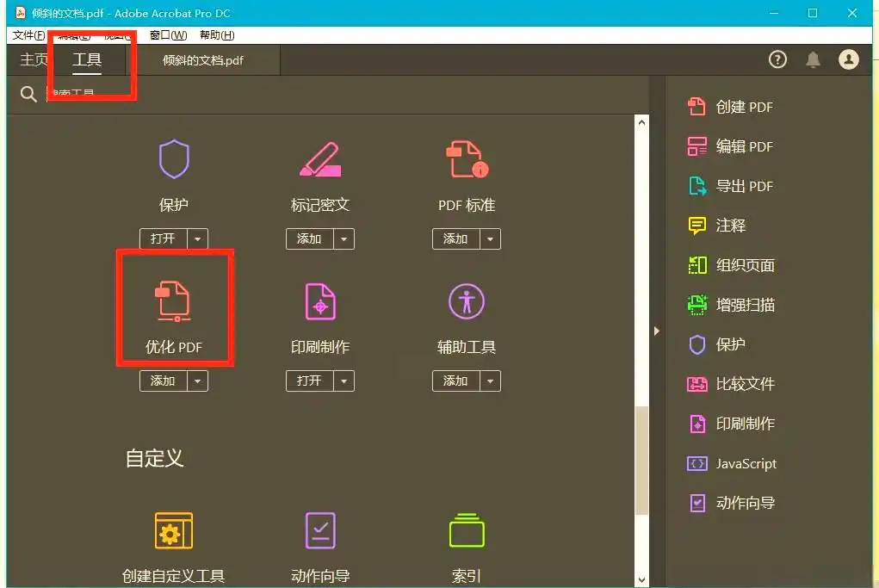
Task: Expand dropdown arrow beside 辅助工具 添加 button
Action: [x=490, y=381]
